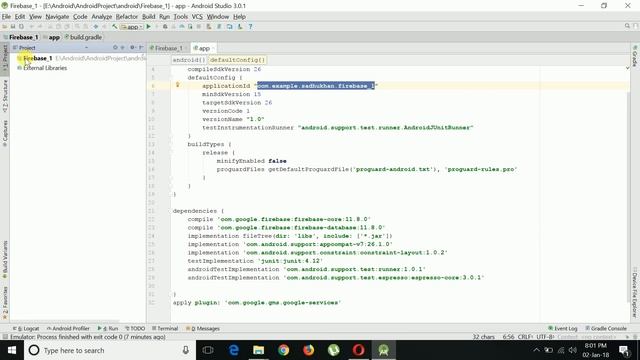Open Windows Start menu

click(x=12, y=350)
